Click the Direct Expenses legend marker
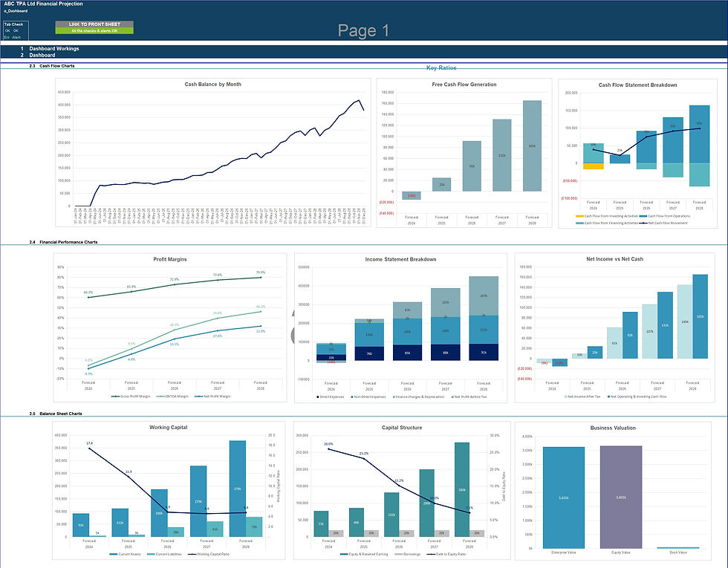 [x=317, y=397]
